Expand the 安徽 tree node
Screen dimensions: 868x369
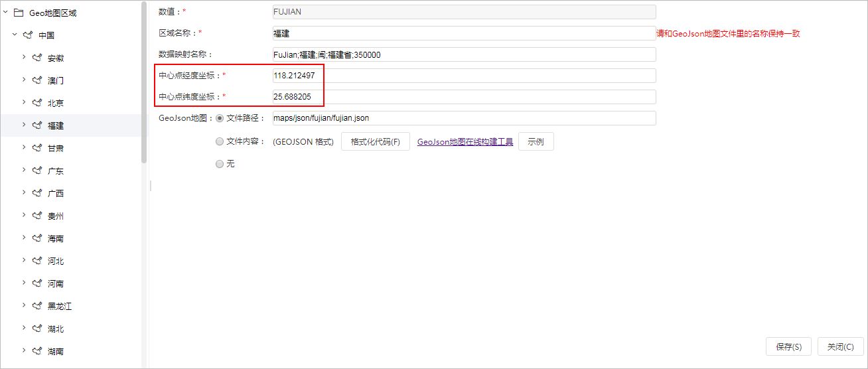(x=24, y=57)
